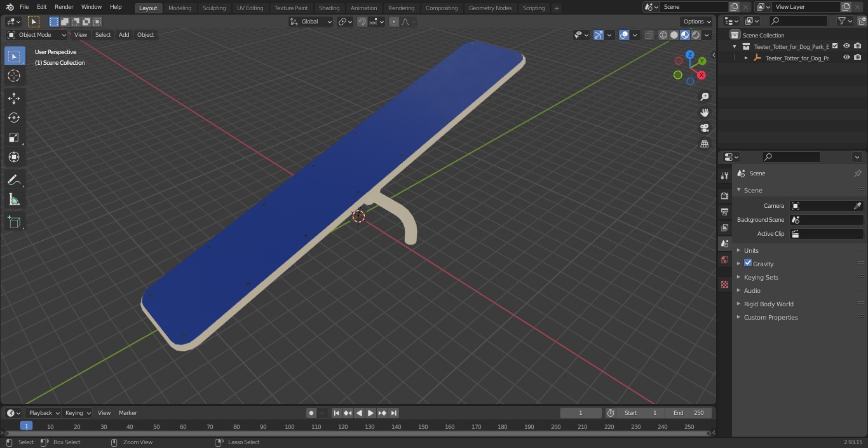Open the Outliner filter dropdown

(844, 21)
